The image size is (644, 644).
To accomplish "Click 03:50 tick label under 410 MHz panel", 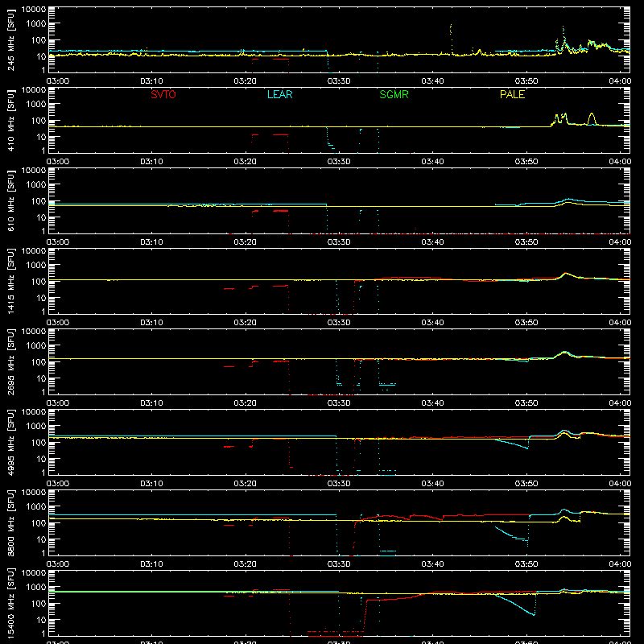I will coord(526,162).
